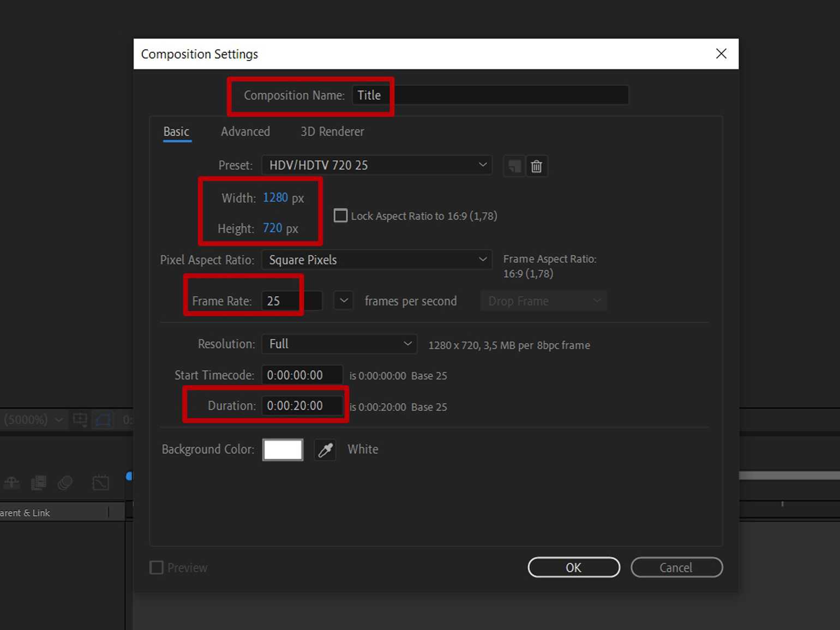
Task: Open the Resolution dropdown set to Full
Action: (339, 344)
